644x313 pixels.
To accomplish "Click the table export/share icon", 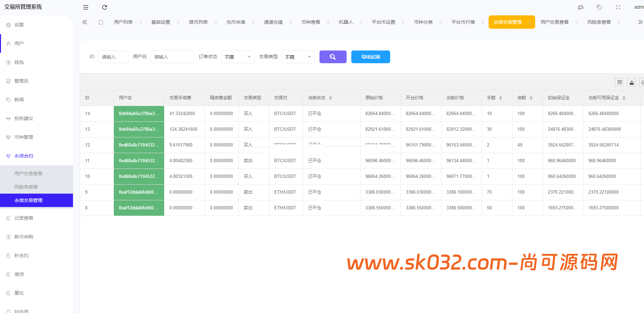I will pos(631,82).
